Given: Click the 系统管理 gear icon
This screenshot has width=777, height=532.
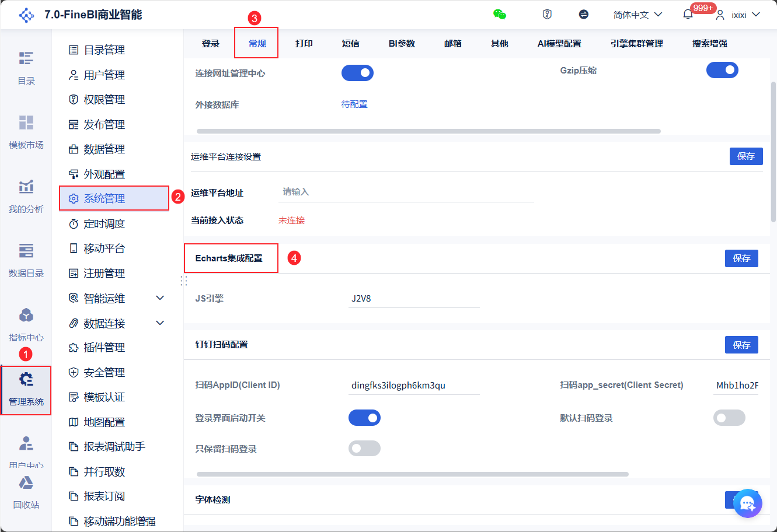Looking at the screenshot, I should click(x=74, y=199).
